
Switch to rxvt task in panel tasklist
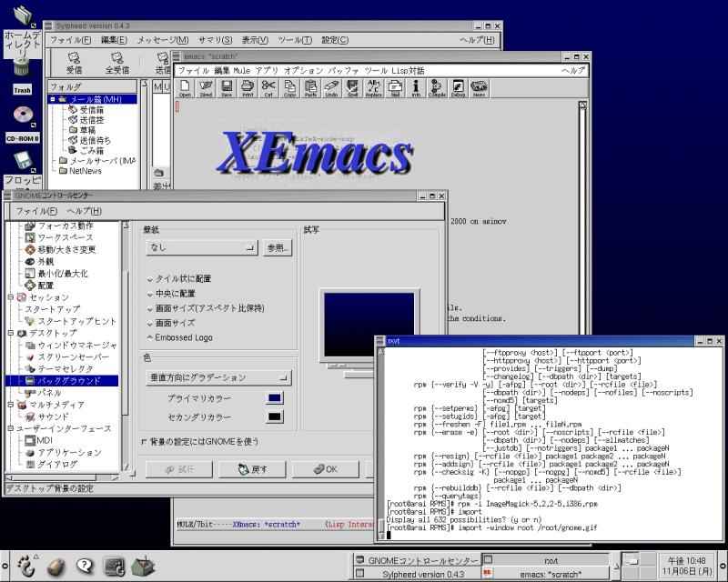click(x=545, y=560)
